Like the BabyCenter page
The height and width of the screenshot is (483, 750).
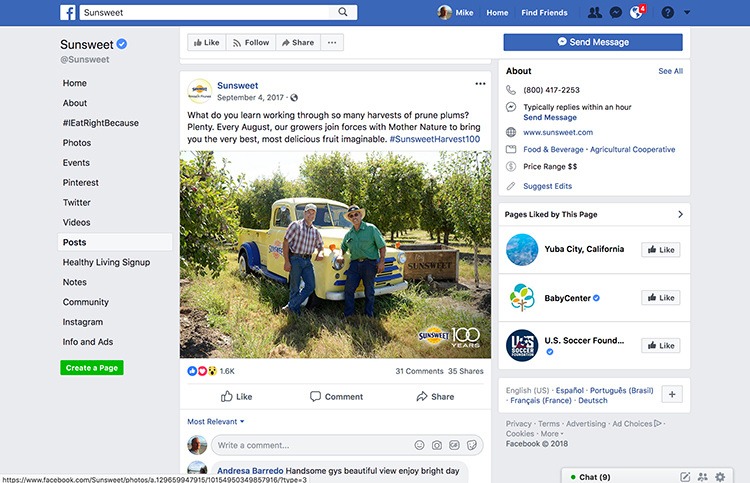pyautogui.click(x=661, y=297)
